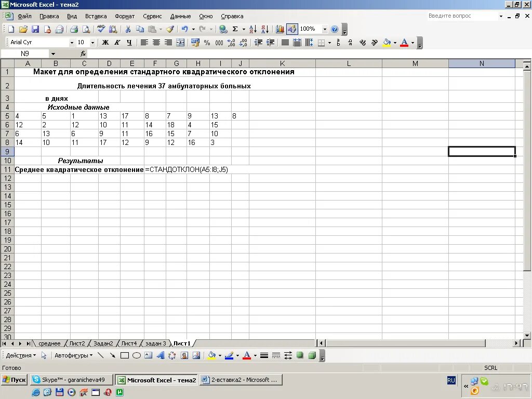Insert a text box from the Drawing toolbar

tap(148, 355)
